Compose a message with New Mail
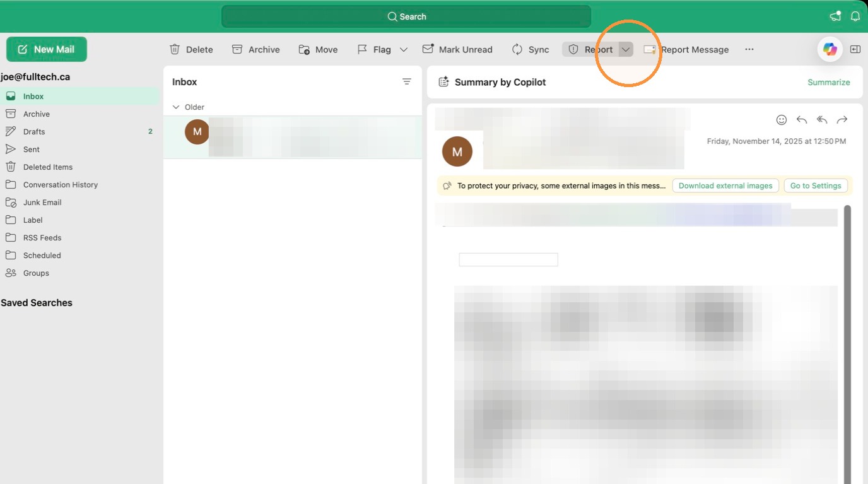The width and height of the screenshot is (868, 484). (47, 49)
